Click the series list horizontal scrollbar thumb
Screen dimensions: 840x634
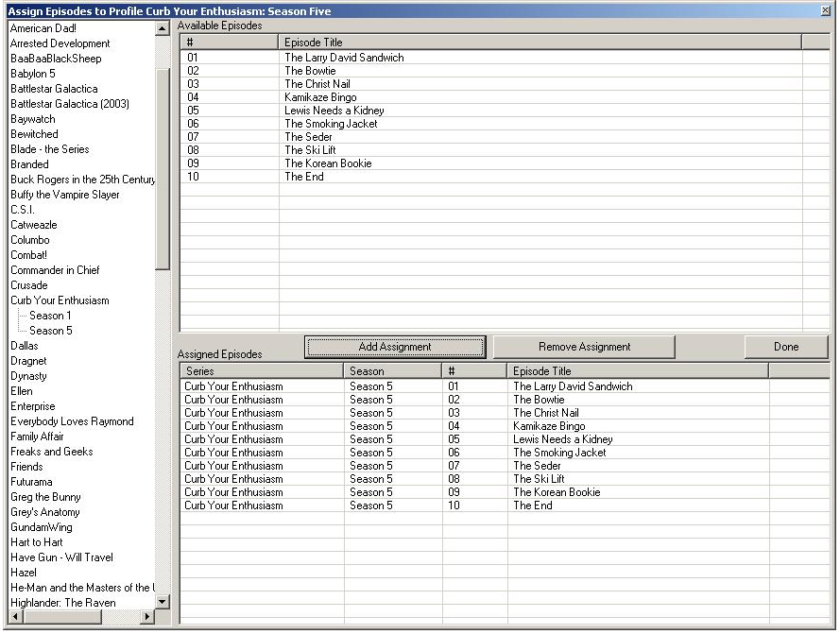pyautogui.click(x=62, y=617)
